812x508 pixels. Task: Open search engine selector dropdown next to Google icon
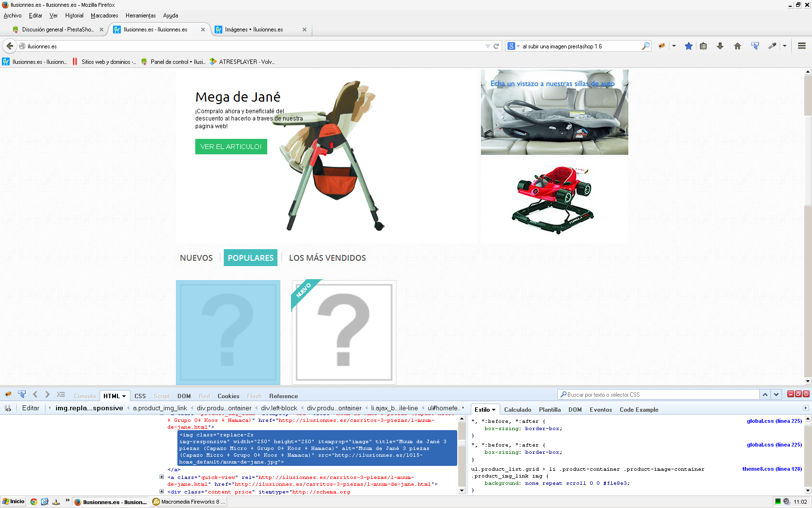[x=518, y=46]
